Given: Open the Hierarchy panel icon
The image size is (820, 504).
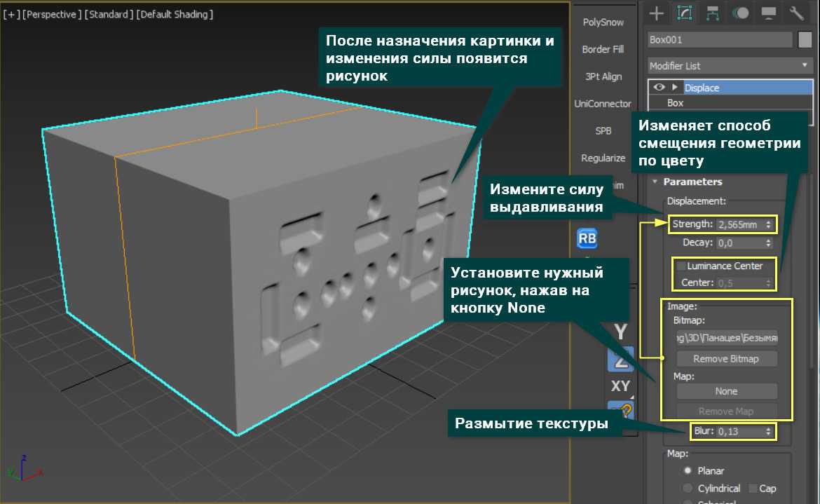Looking at the screenshot, I should [x=713, y=13].
